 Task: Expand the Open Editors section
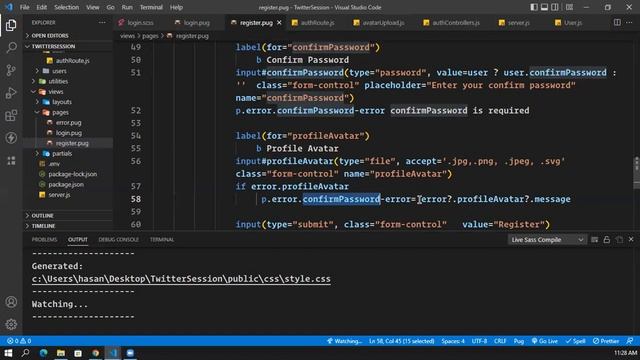tap(67, 36)
